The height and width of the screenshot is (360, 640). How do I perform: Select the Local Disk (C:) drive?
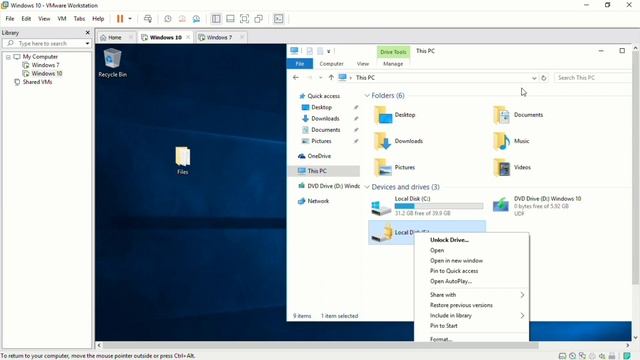click(427, 206)
